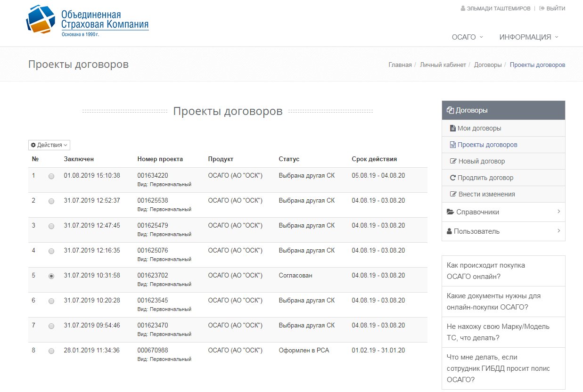This screenshot has height=392, width=583.
Task: Open the ОСАГО top menu dropdown
Action: pos(467,37)
